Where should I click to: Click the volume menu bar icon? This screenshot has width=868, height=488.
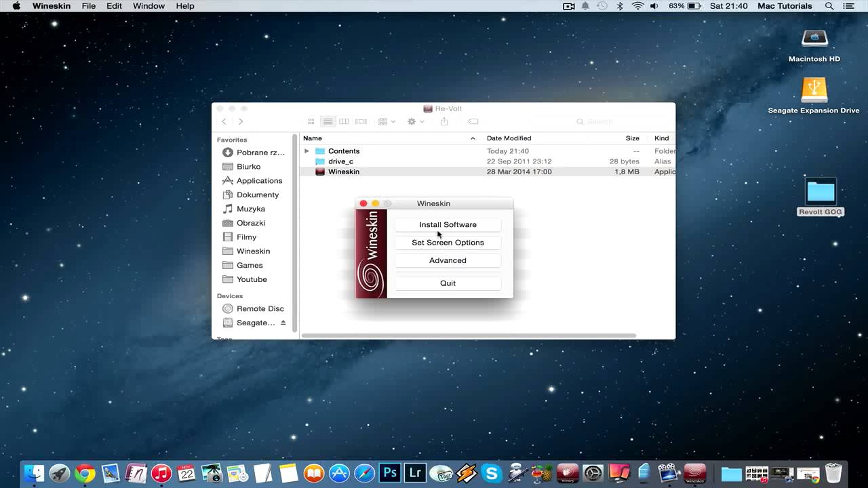tap(654, 6)
